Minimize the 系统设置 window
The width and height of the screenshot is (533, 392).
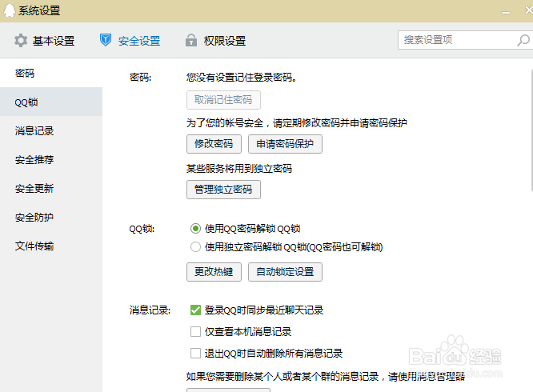coord(506,12)
